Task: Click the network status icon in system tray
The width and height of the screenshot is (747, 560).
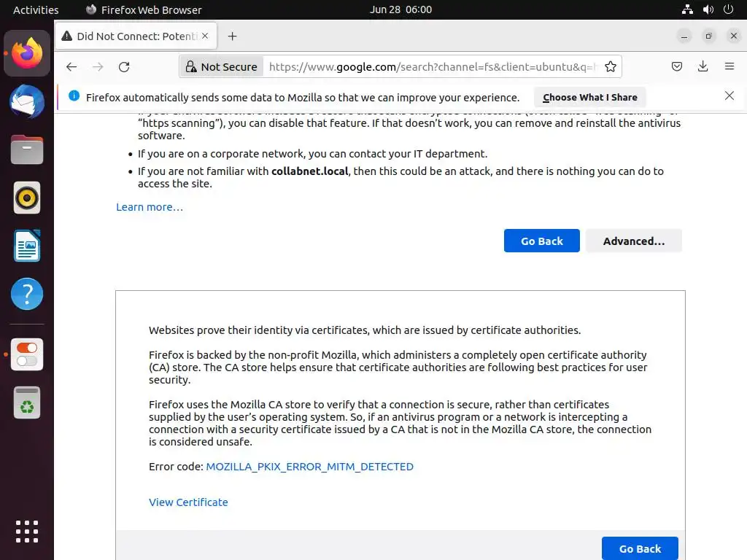Action: click(687, 9)
